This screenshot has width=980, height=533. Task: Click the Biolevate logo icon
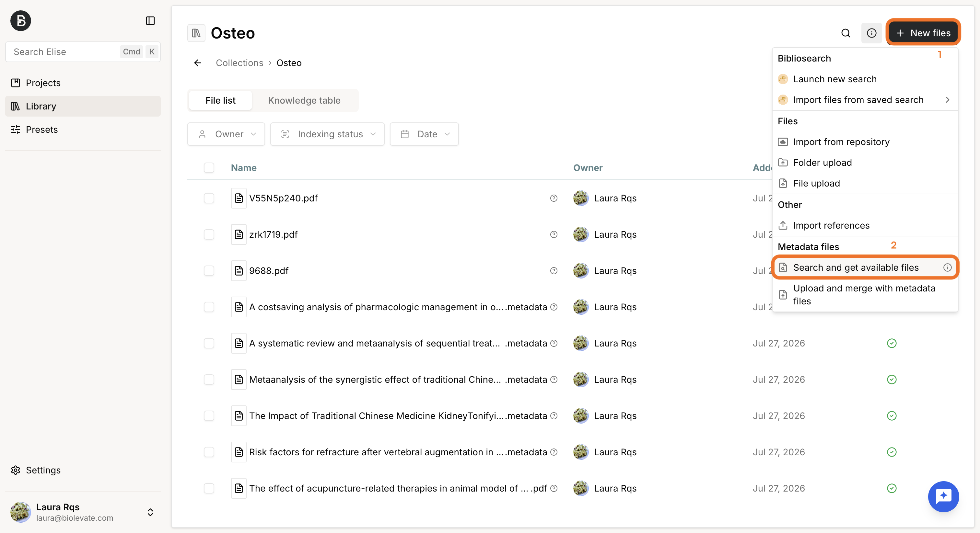click(20, 20)
